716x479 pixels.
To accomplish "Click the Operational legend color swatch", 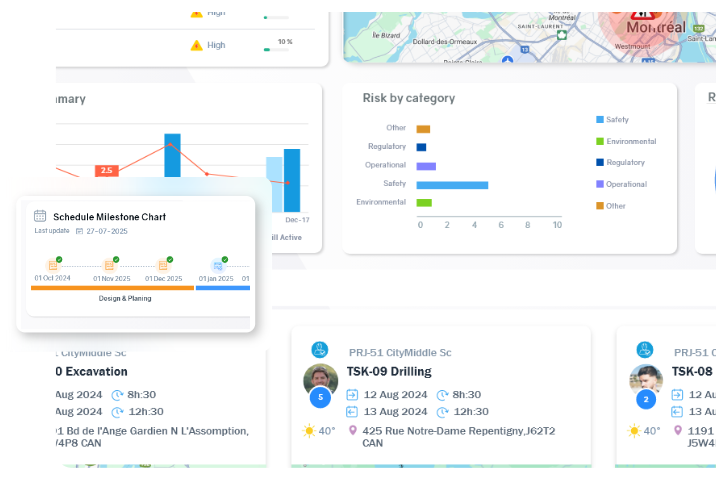I will tap(600, 184).
